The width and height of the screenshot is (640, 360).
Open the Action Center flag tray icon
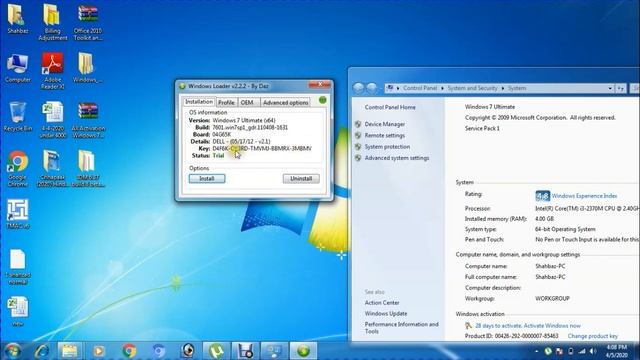tap(560, 351)
